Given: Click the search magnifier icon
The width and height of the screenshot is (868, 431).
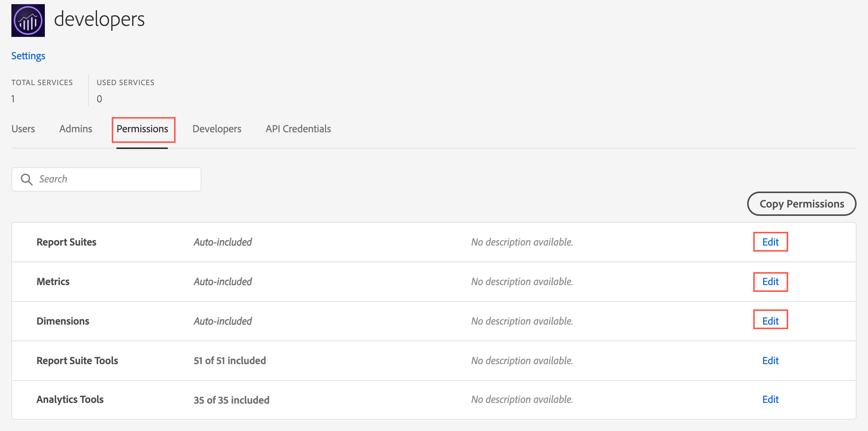Looking at the screenshot, I should [x=27, y=179].
